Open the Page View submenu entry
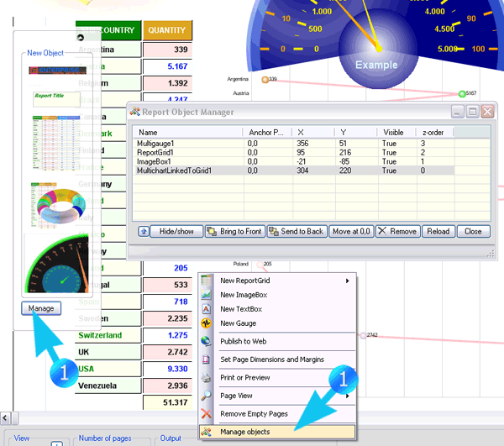Viewport: 504px width, 446px height. click(x=278, y=396)
